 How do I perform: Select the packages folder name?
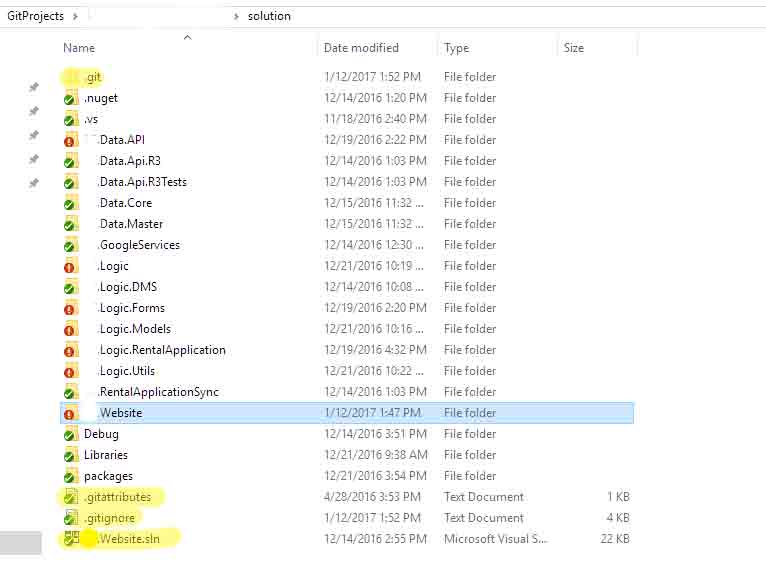[108, 476]
